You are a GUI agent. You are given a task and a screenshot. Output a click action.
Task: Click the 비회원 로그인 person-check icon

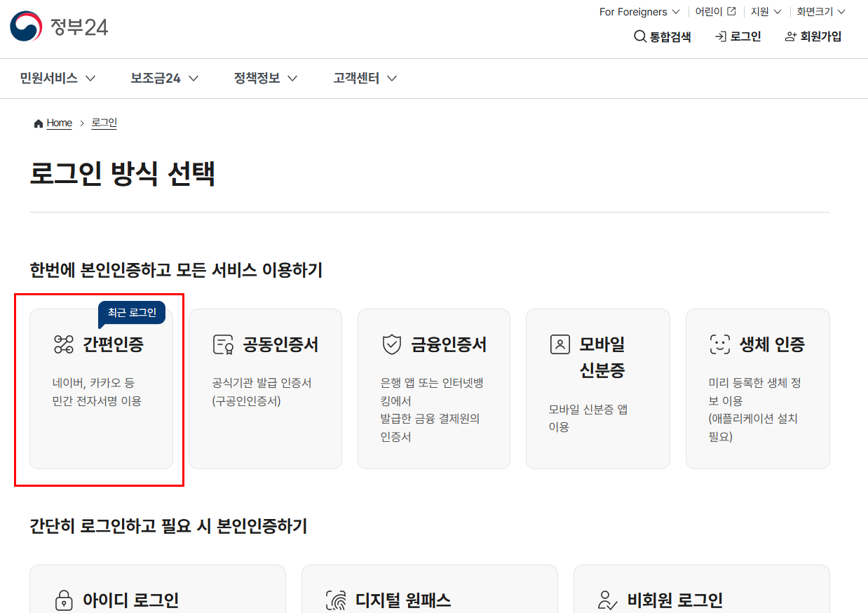pyautogui.click(x=608, y=600)
